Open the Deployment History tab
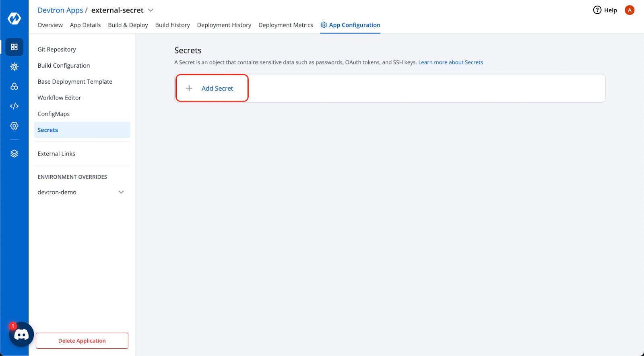Image resolution: width=644 pixels, height=356 pixels. pyautogui.click(x=224, y=25)
